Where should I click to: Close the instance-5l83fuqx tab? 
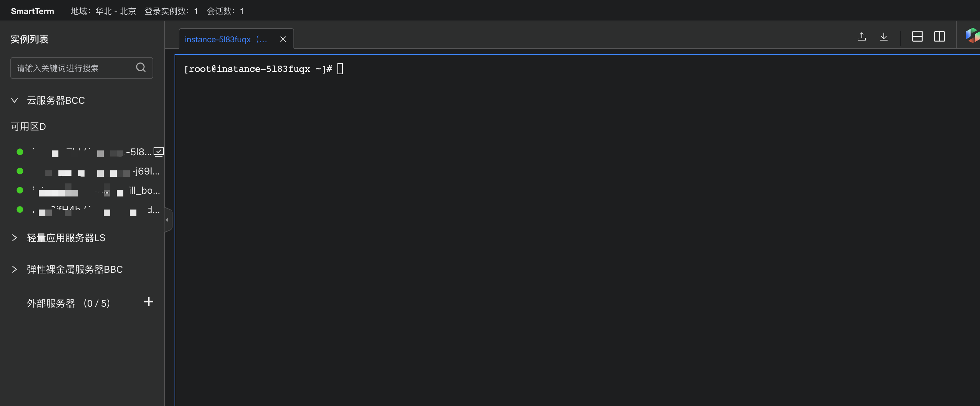[283, 39]
